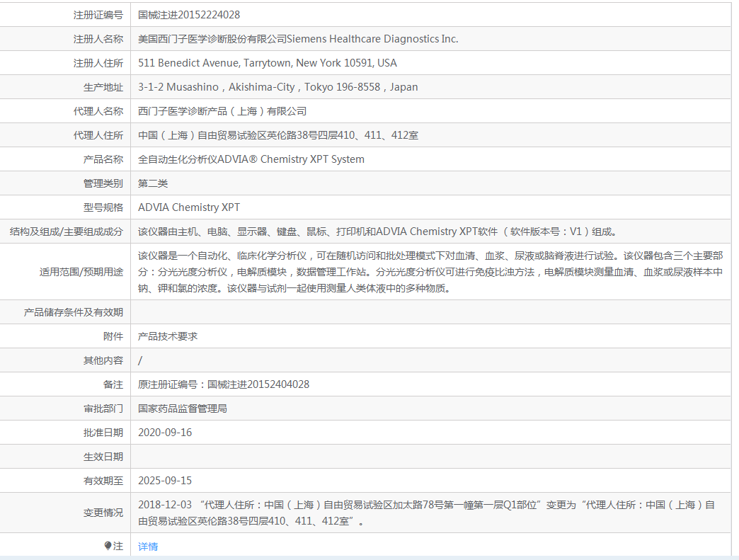Click the 批准日期 label
The width and height of the screenshot is (739, 560).
click(103, 433)
